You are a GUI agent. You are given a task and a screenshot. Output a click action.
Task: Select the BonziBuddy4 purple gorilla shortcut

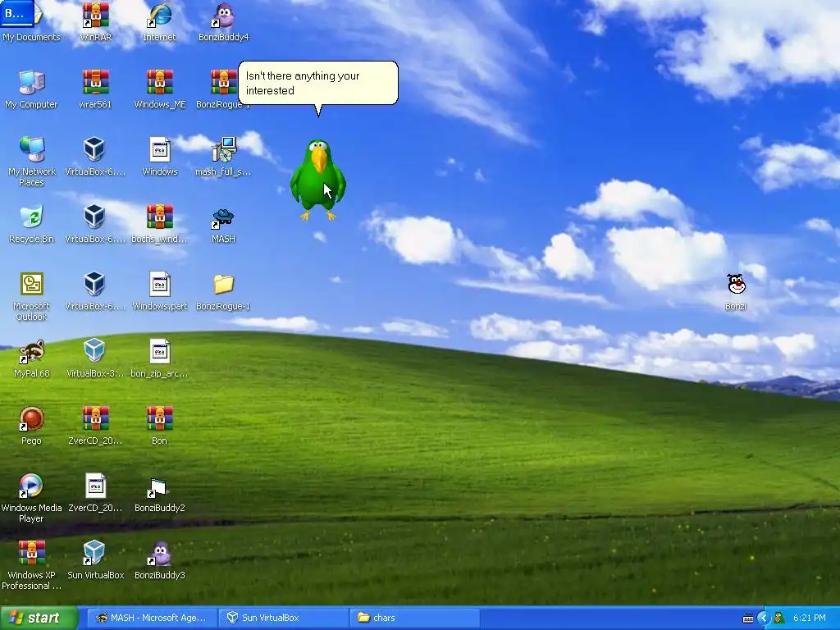(x=223, y=15)
